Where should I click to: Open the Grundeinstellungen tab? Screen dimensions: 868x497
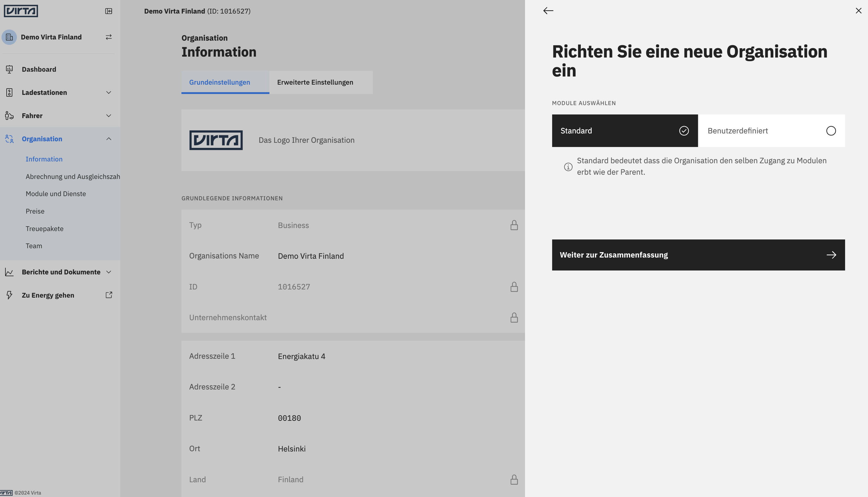(225, 82)
